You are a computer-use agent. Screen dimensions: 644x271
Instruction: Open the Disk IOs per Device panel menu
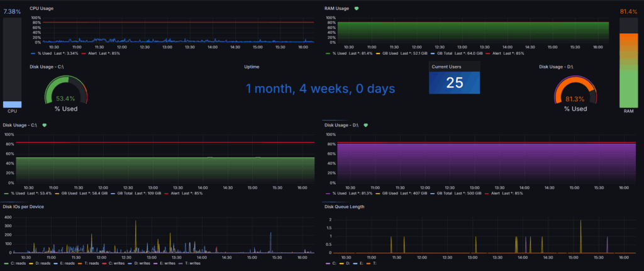(28, 206)
